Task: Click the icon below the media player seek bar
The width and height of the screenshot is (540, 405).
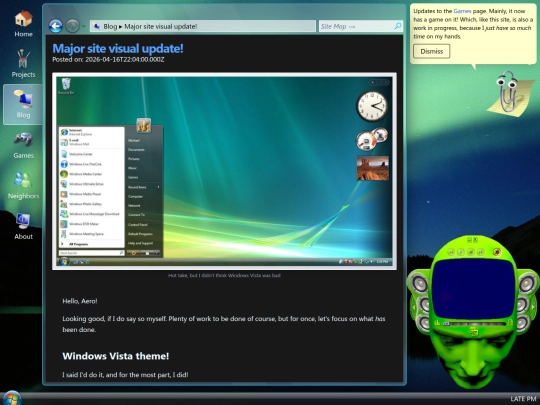Action: [x=474, y=331]
